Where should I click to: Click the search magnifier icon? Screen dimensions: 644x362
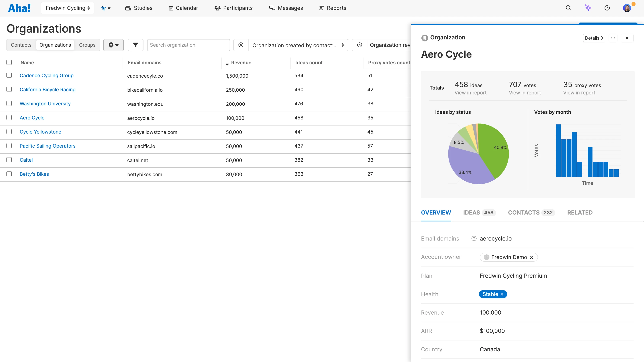pos(568,8)
